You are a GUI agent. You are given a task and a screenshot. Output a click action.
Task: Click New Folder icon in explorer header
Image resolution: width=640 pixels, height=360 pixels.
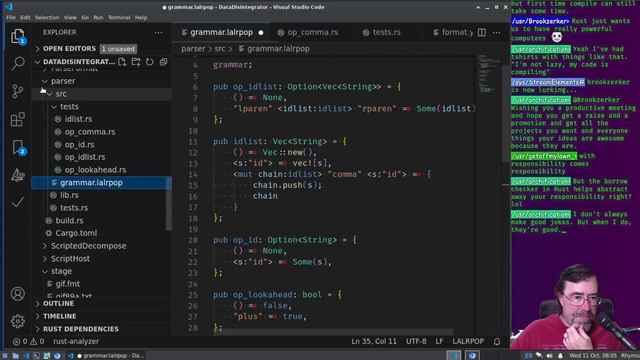(136, 62)
